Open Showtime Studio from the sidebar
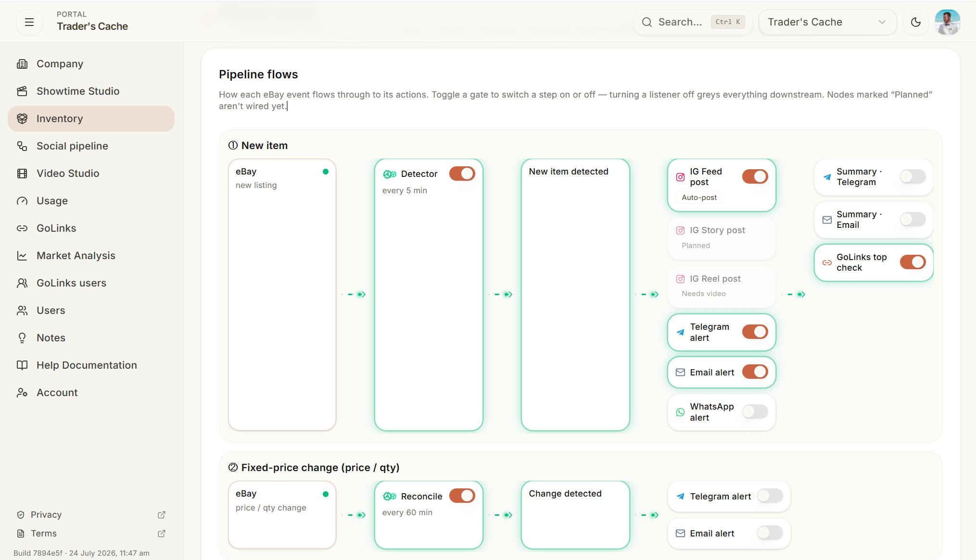This screenshot has height=560, width=976. click(x=91, y=91)
